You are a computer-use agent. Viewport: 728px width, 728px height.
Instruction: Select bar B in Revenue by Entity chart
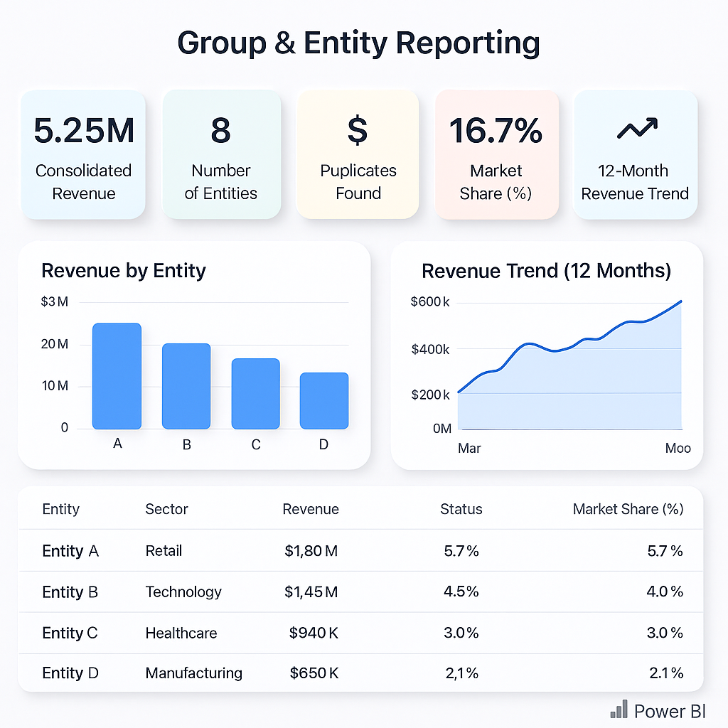click(x=186, y=386)
